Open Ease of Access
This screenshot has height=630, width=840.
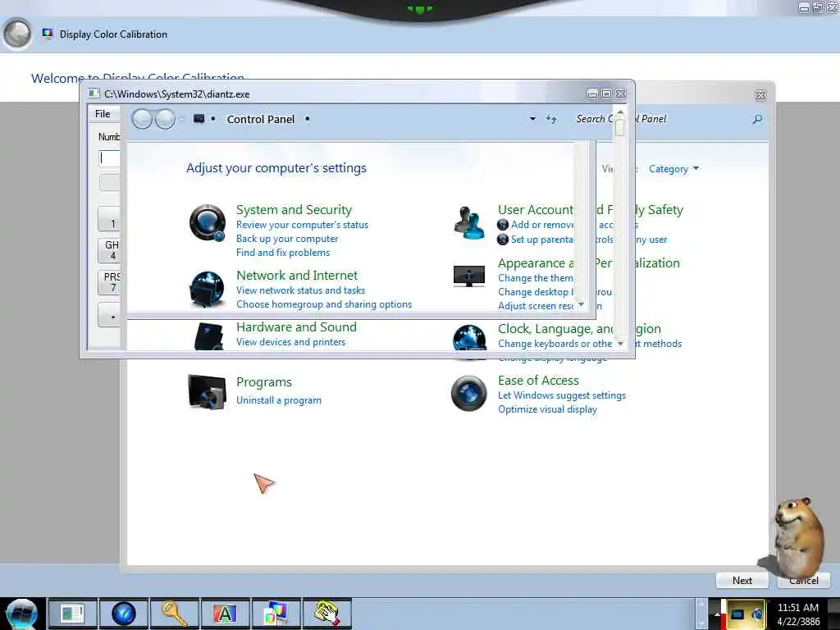pyautogui.click(x=538, y=381)
